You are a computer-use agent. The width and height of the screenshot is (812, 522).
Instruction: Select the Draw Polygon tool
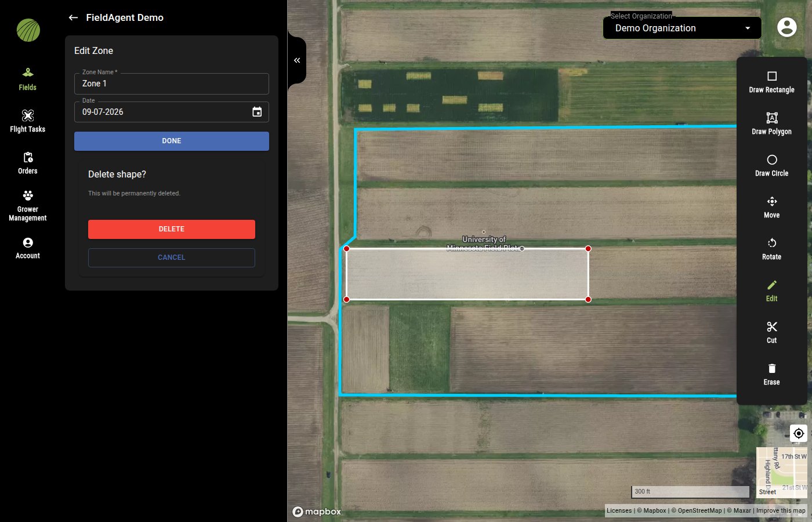pyautogui.click(x=771, y=124)
